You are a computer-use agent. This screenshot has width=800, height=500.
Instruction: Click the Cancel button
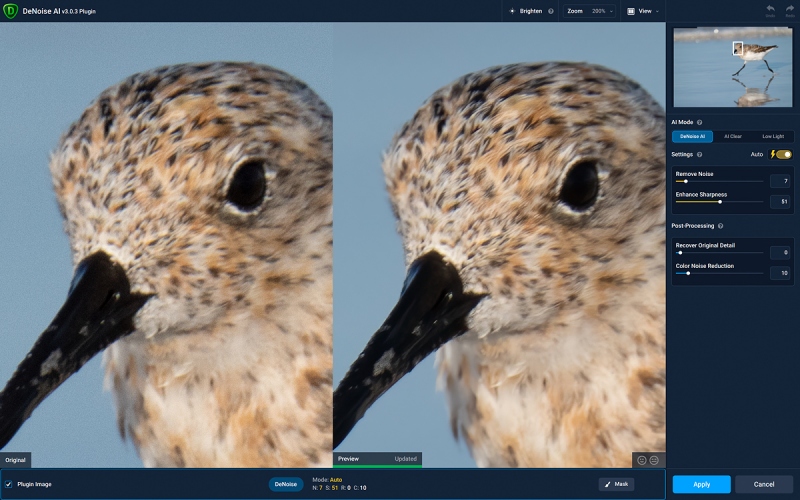[764, 484]
